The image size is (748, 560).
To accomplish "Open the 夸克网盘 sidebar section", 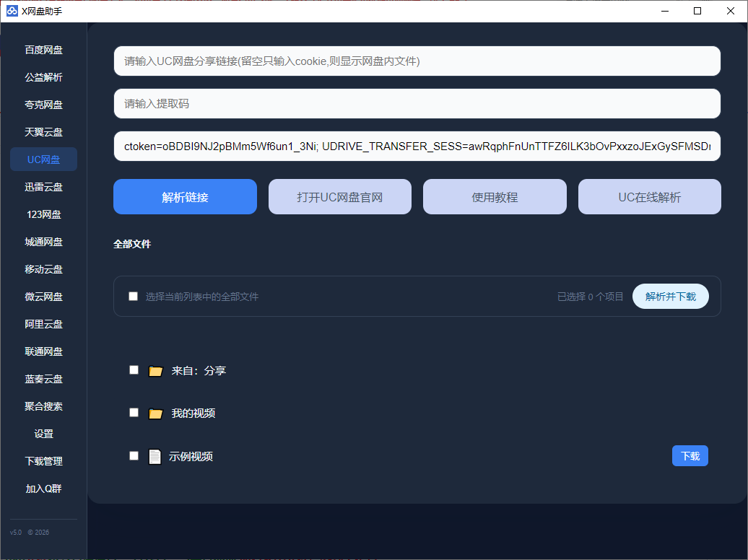I will pos(43,105).
